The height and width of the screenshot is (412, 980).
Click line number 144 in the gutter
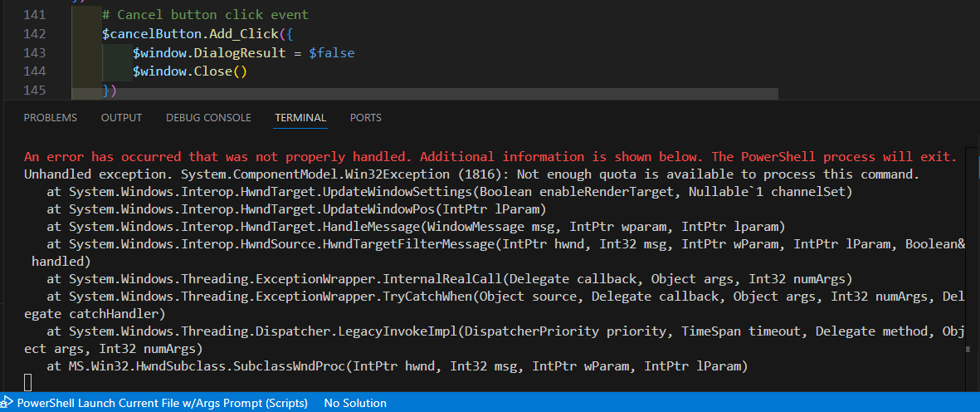(x=34, y=72)
